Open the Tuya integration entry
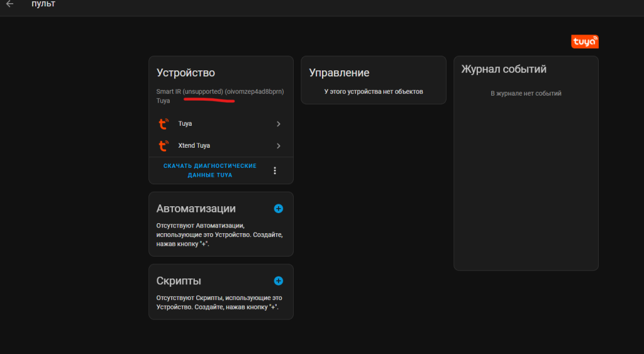 (x=185, y=124)
